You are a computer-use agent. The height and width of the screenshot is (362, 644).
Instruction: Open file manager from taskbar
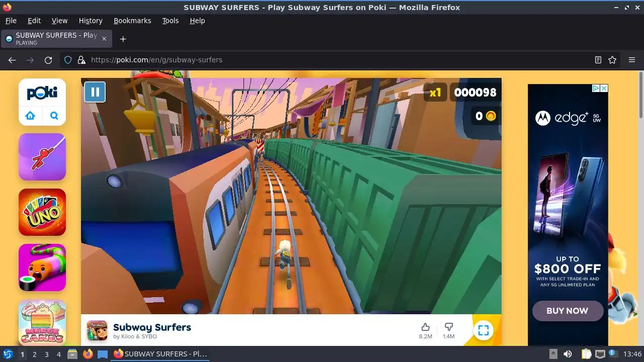[x=72, y=354]
